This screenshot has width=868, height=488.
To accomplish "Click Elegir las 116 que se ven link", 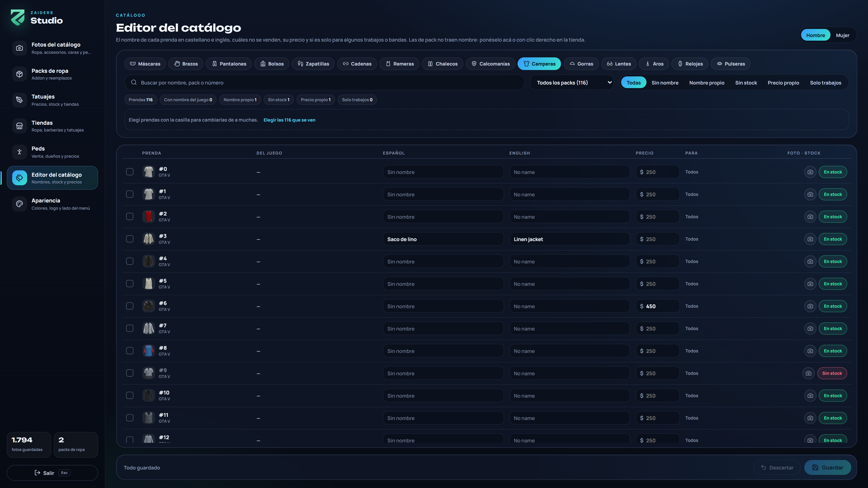I will pyautogui.click(x=289, y=120).
